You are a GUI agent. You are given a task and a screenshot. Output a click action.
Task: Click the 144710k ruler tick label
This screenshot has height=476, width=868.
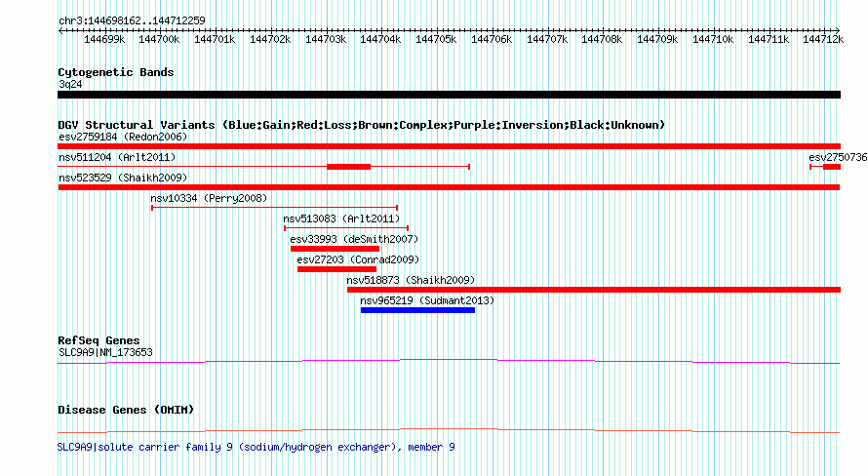point(713,39)
